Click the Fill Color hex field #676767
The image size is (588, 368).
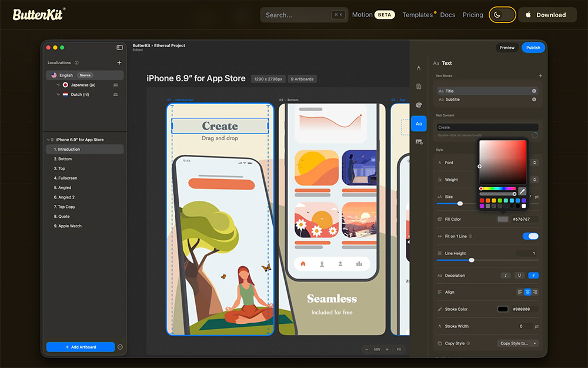pos(524,219)
